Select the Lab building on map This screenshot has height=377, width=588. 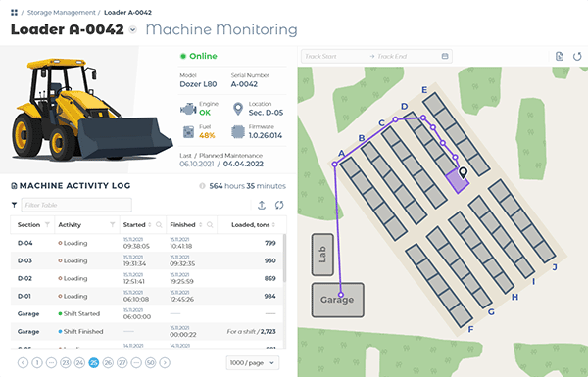[x=322, y=255]
